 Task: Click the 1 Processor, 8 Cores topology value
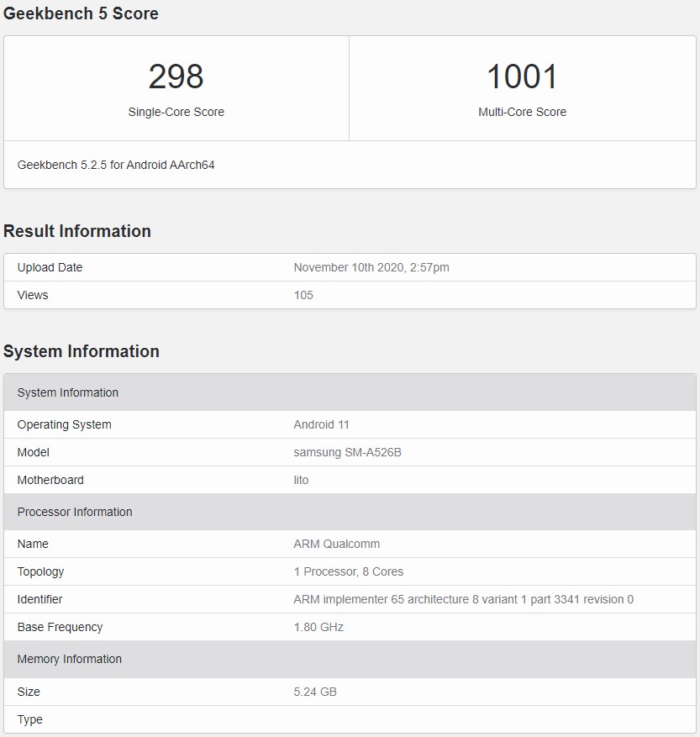click(348, 571)
